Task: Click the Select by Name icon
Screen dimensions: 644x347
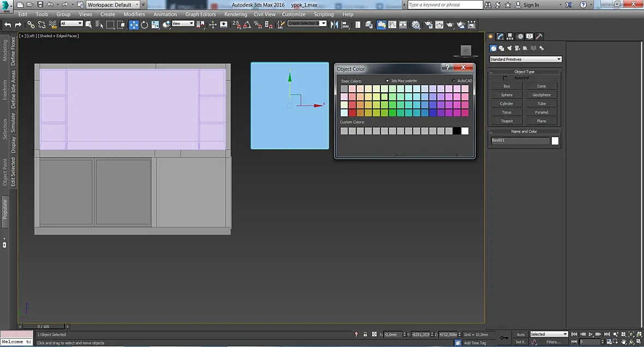Action: [99, 25]
